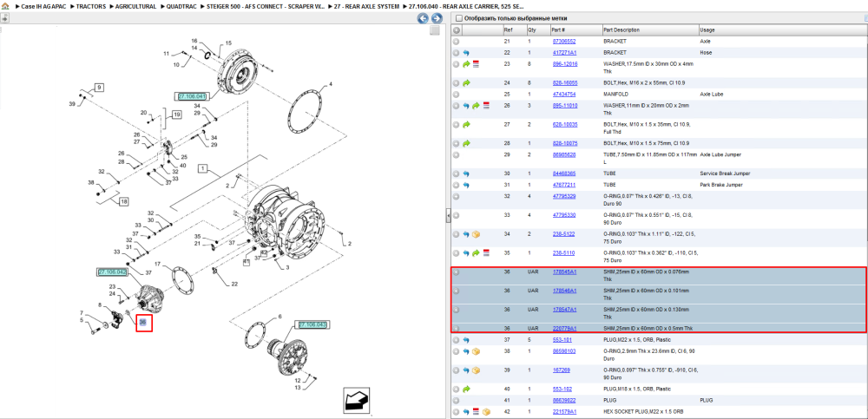Open the AGRICULTURAL breadcrumb
Image resolution: width=868 pixels, height=419 pixels.
tap(135, 6)
